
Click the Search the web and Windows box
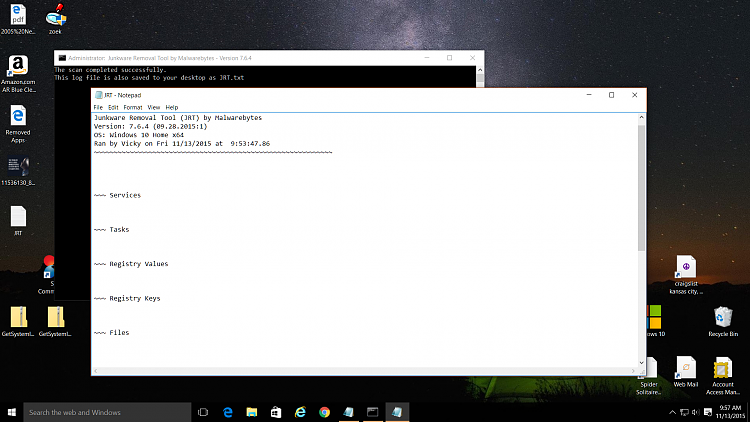click(x=107, y=412)
